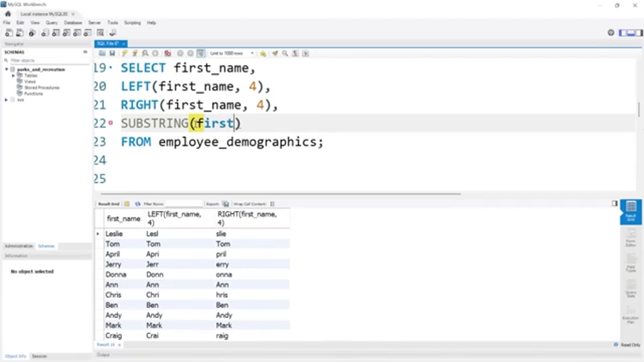Export the result set to file
Image resolution: width=644 pixels, height=362 pixels.
226,204
